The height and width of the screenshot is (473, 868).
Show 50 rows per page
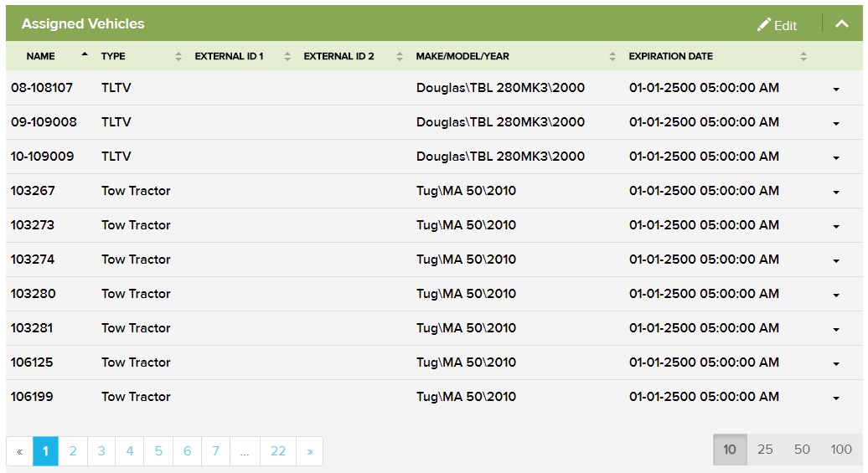(802, 450)
